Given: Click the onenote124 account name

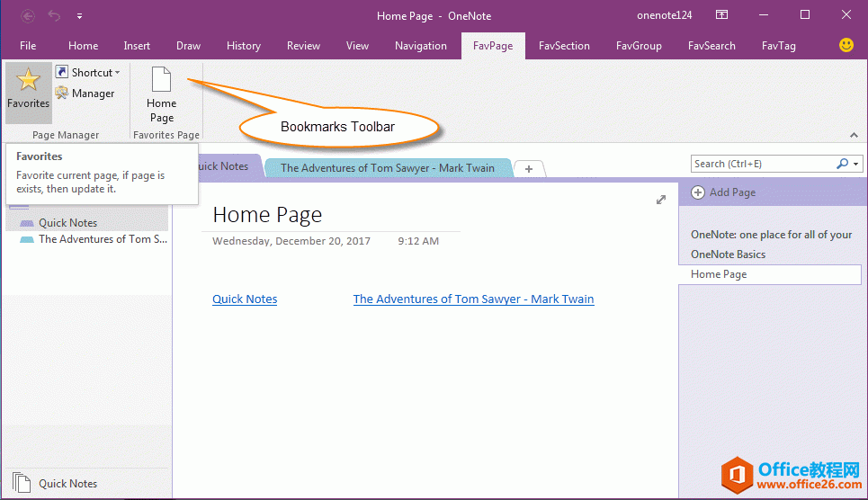Looking at the screenshot, I should (665, 15).
